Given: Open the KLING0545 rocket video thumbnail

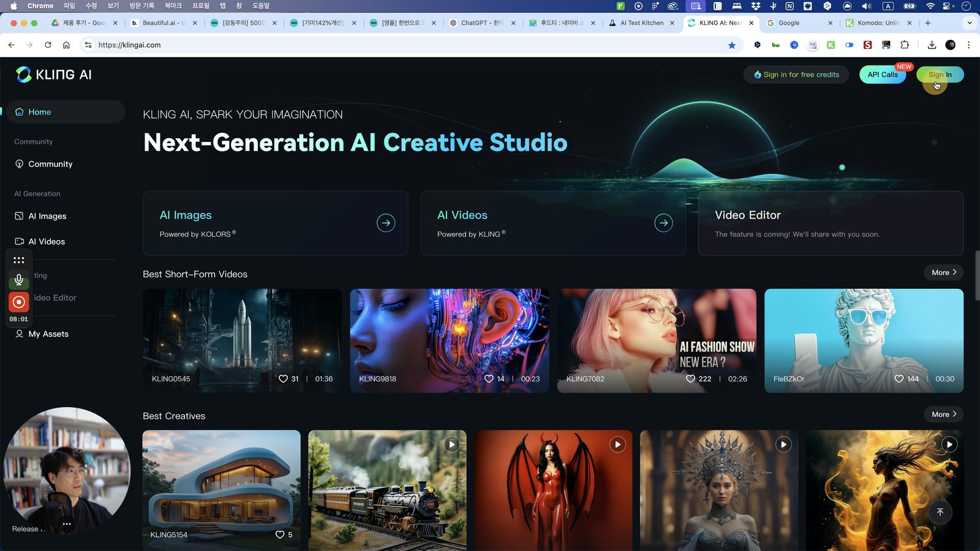Looking at the screenshot, I should coord(243,340).
